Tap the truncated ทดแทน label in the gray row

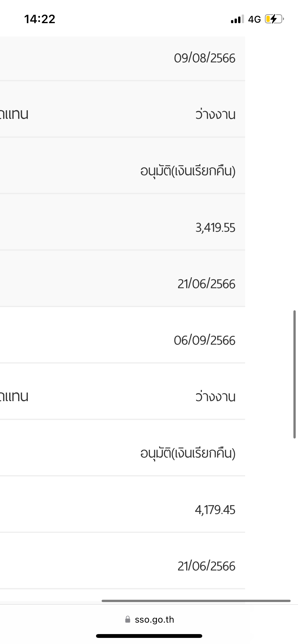14,114
